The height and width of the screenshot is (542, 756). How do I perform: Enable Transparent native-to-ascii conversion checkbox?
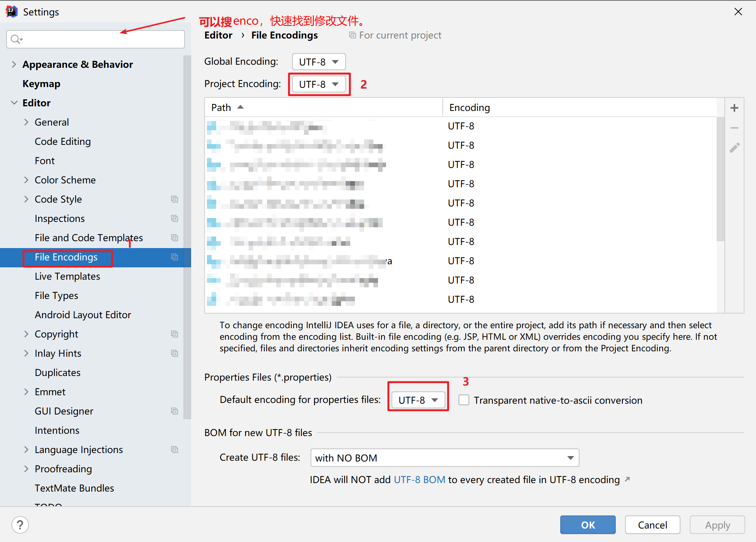tap(464, 400)
